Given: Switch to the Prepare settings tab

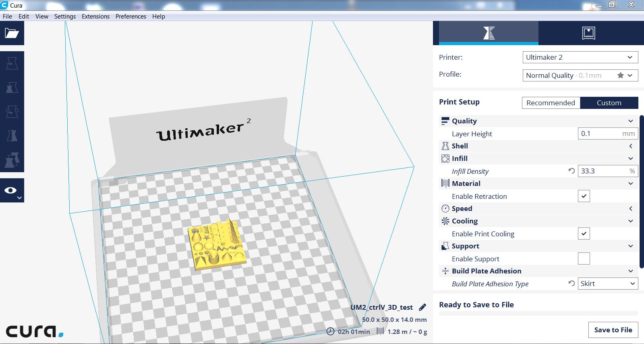Looking at the screenshot, I should coord(489,33).
